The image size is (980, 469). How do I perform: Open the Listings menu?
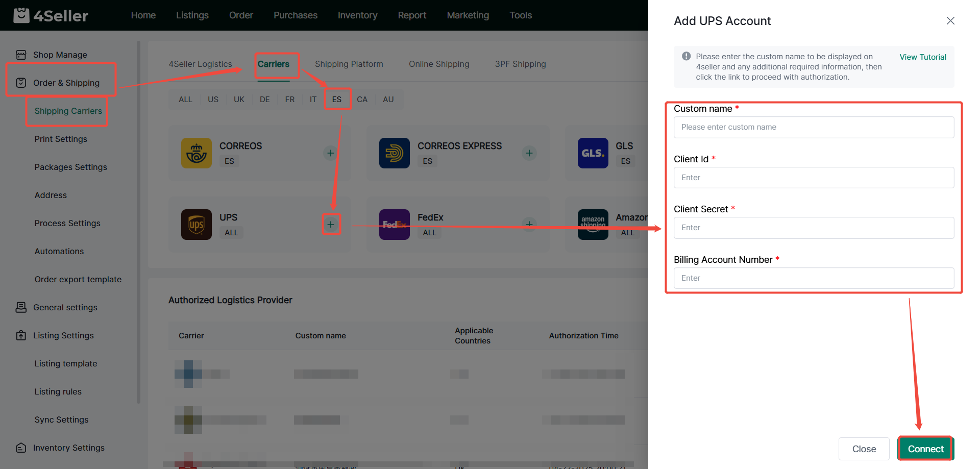(x=192, y=15)
